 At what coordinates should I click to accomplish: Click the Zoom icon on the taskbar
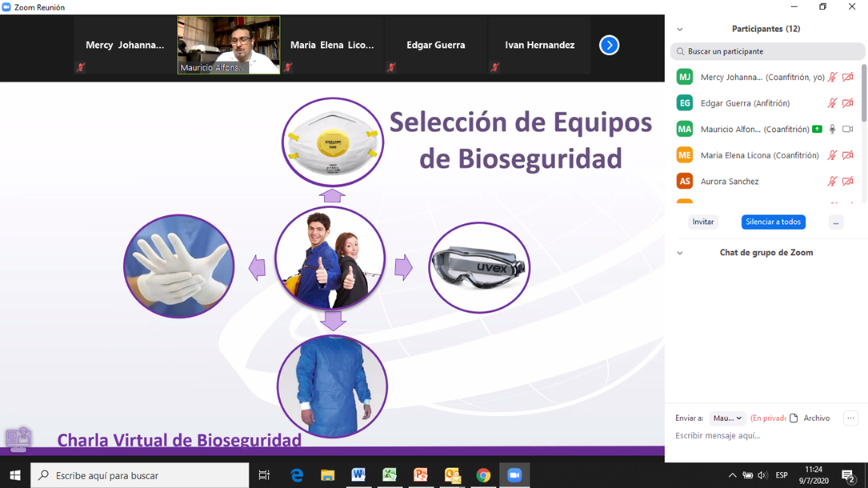point(515,475)
